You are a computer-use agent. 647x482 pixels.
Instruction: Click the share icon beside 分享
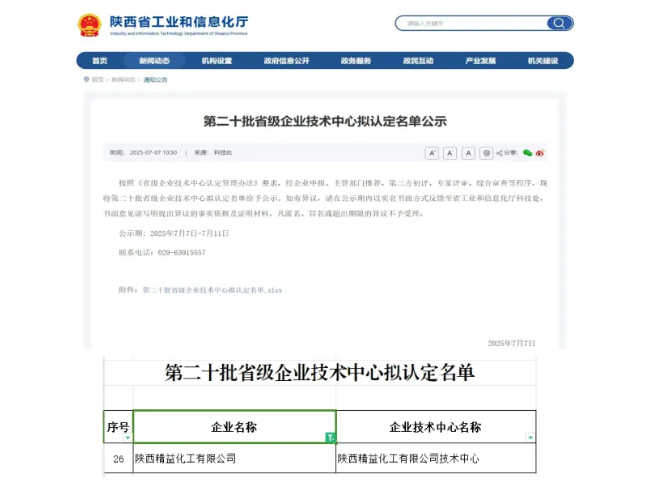500,153
